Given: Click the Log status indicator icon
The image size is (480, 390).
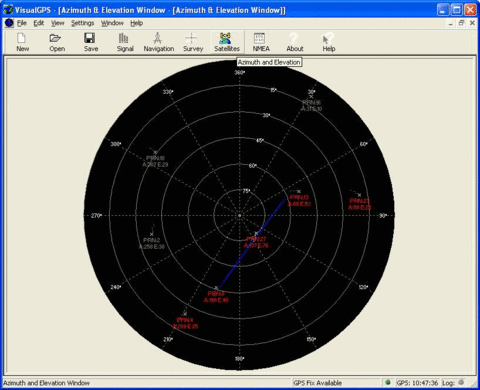Looking at the screenshot, I should click(x=461, y=382).
